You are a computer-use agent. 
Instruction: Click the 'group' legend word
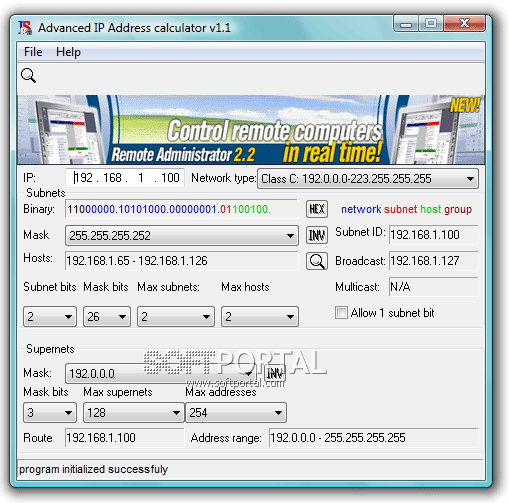pos(458,210)
